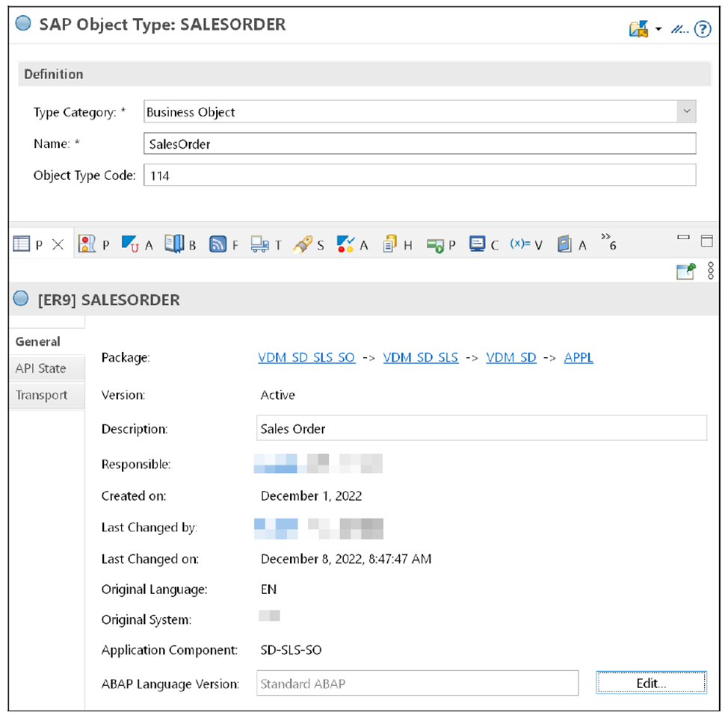The image size is (728, 718).
Task: Click the Edit... button for ABAP Language Version
Action: point(650,682)
